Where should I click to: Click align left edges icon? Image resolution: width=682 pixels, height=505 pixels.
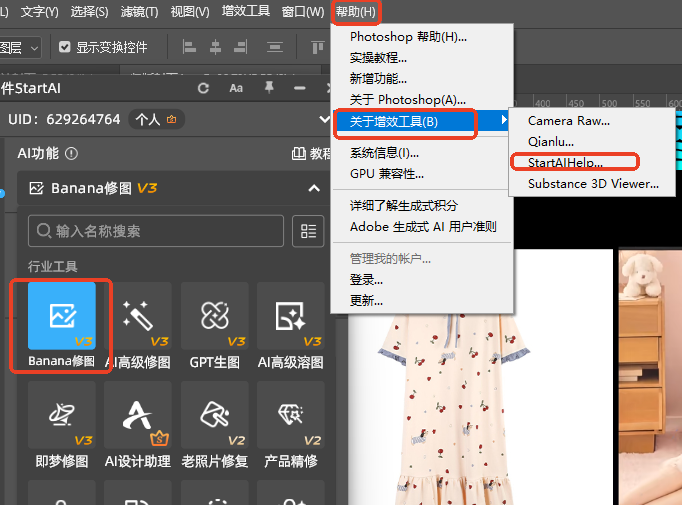[x=189, y=47]
